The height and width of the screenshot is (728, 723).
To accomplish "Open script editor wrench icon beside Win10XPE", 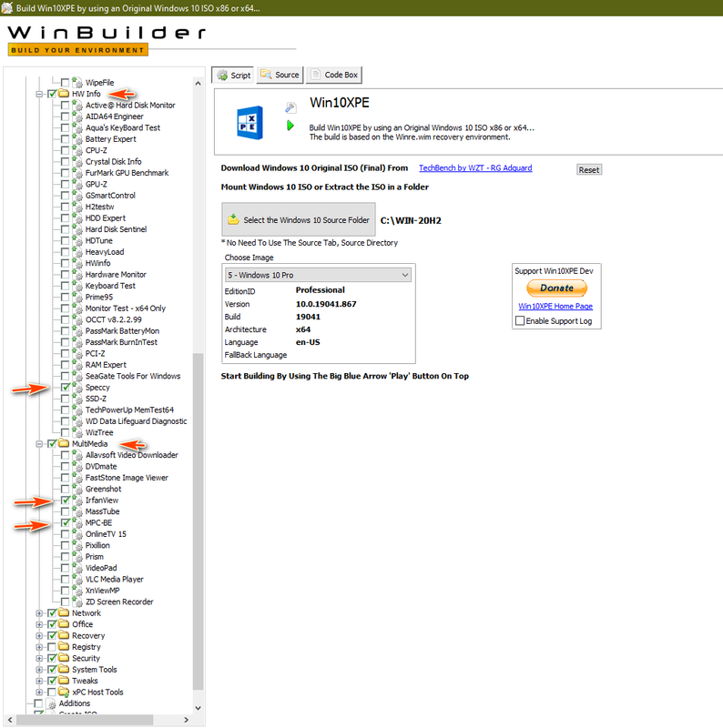I will pos(290,107).
